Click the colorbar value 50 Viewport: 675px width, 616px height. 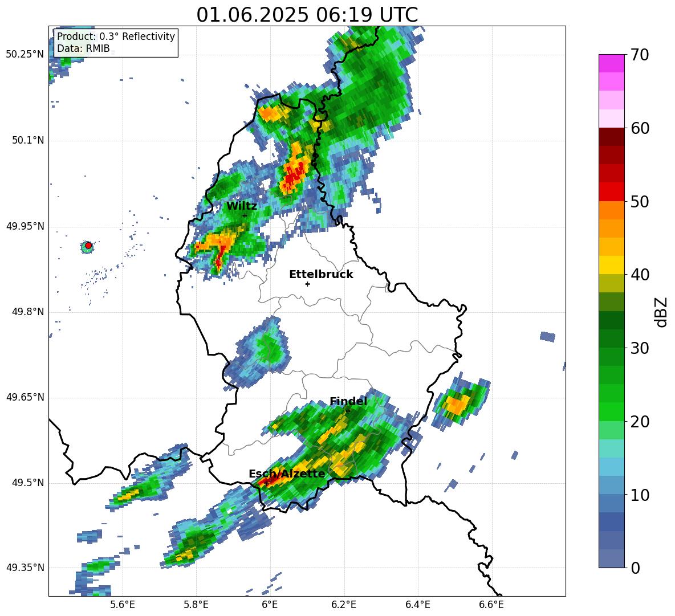click(x=640, y=201)
